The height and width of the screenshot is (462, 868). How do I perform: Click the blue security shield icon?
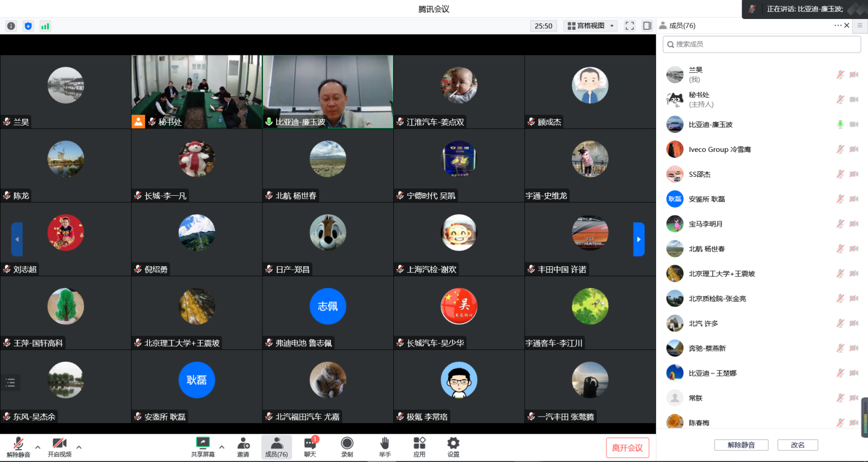[28, 26]
